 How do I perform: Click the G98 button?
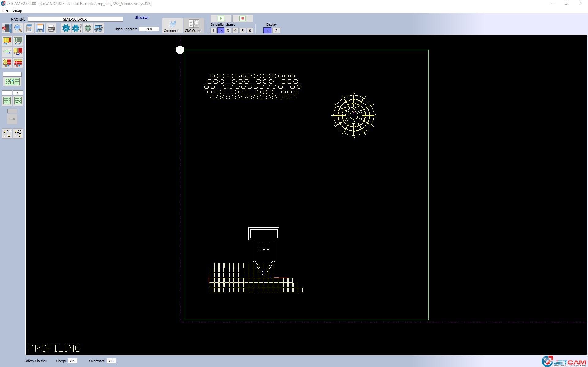[x=12, y=119]
